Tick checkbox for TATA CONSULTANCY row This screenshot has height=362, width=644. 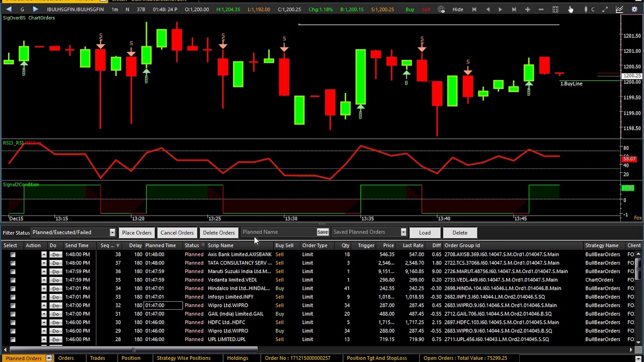pos(13,263)
